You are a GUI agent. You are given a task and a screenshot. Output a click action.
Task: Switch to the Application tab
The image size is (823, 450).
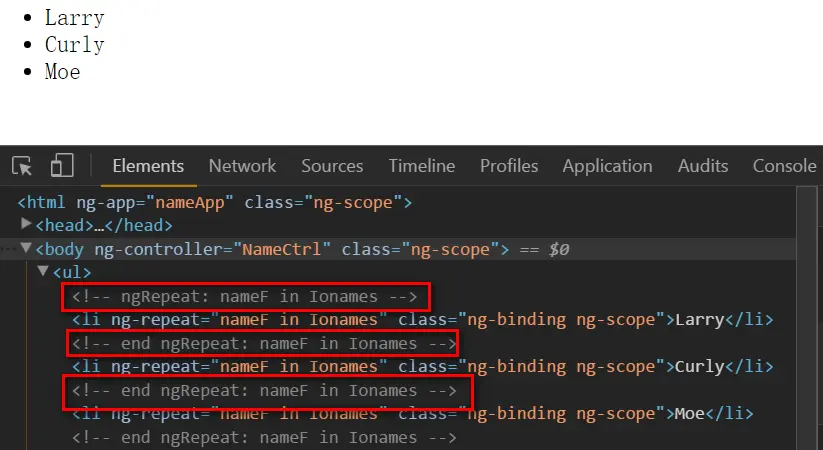tap(607, 166)
